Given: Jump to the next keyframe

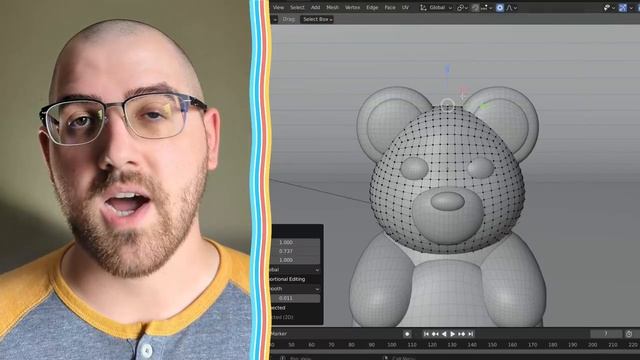Looking at the screenshot, I should tap(462, 334).
